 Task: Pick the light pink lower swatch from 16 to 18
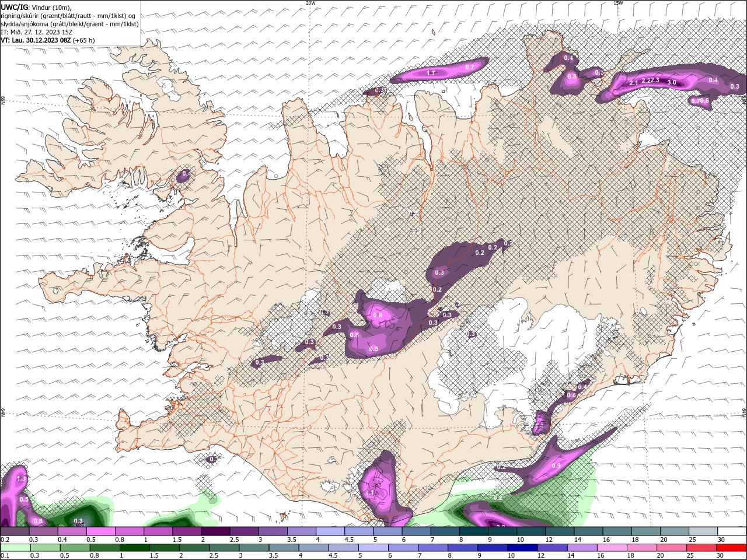(612, 548)
